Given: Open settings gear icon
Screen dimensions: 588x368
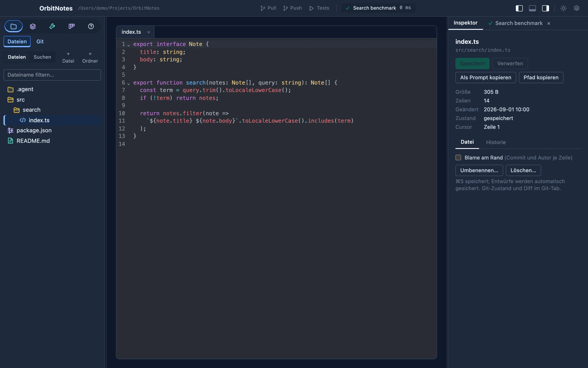Looking at the screenshot, I should (577, 8).
